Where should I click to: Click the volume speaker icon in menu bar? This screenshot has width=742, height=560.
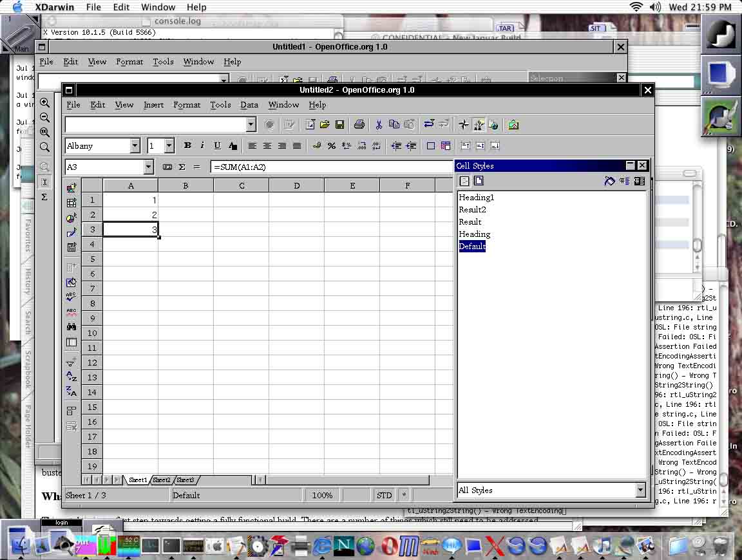[656, 6]
